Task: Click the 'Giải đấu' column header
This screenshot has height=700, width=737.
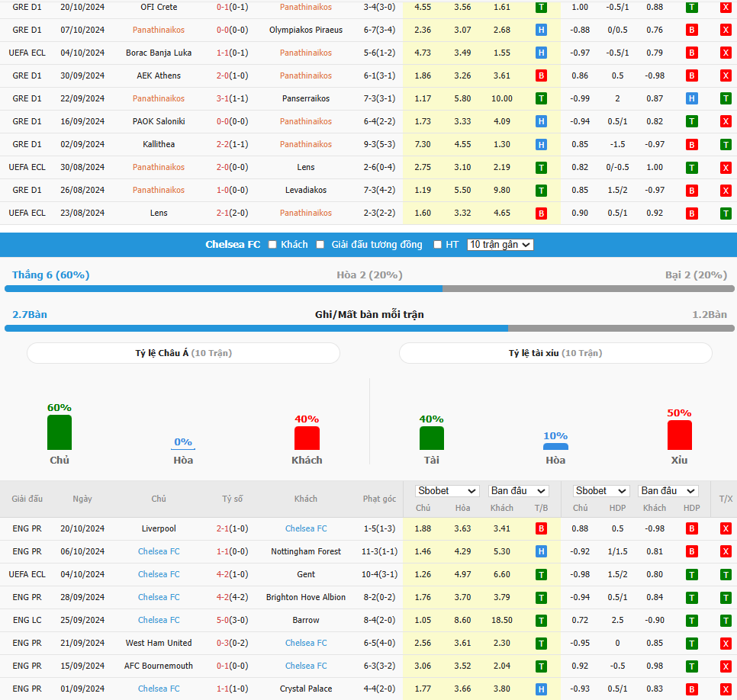Action: pos(27,499)
